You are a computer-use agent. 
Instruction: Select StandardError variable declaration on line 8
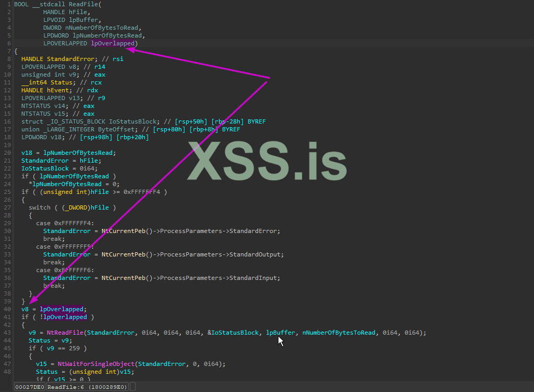[x=70, y=59]
